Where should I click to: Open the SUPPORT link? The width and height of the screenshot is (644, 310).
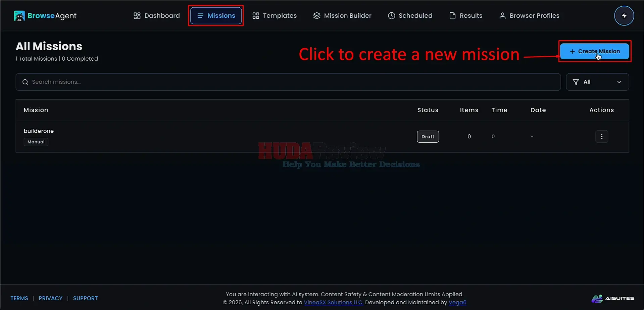(x=86, y=298)
